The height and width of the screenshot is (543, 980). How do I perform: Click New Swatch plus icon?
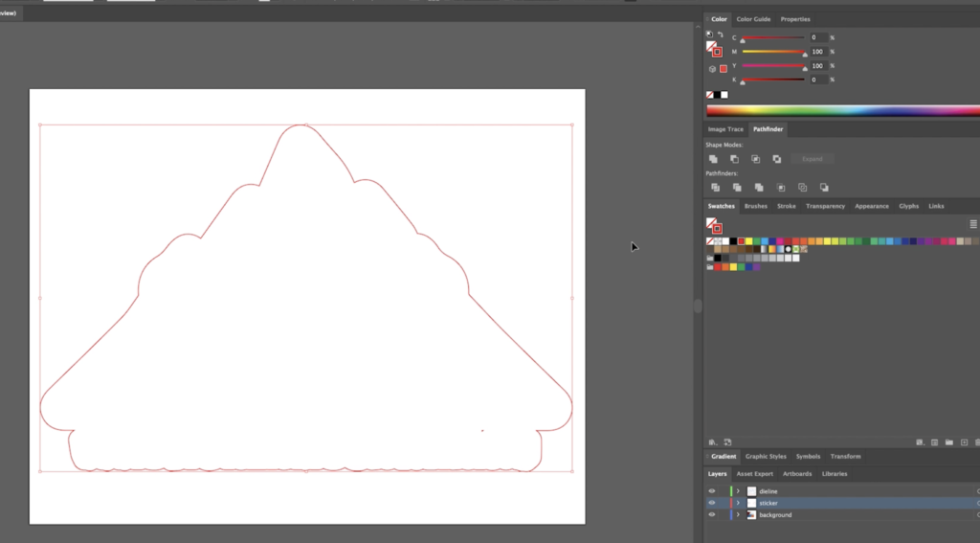[964, 442]
